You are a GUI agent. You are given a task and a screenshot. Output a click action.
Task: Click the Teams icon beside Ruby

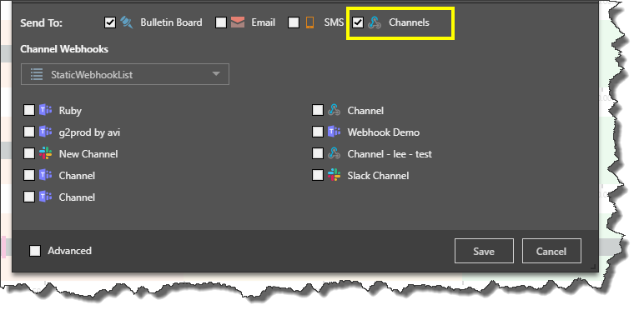click(45, 110)
